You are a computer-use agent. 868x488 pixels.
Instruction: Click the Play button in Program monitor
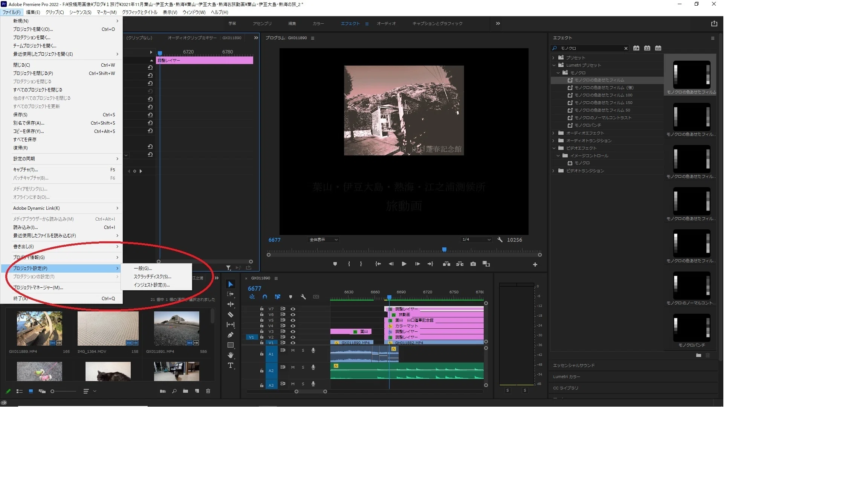tap(404, 264)
